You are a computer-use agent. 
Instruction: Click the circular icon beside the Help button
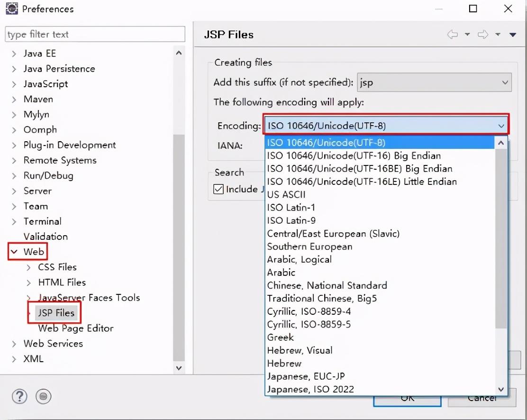(x=43, y=397)
